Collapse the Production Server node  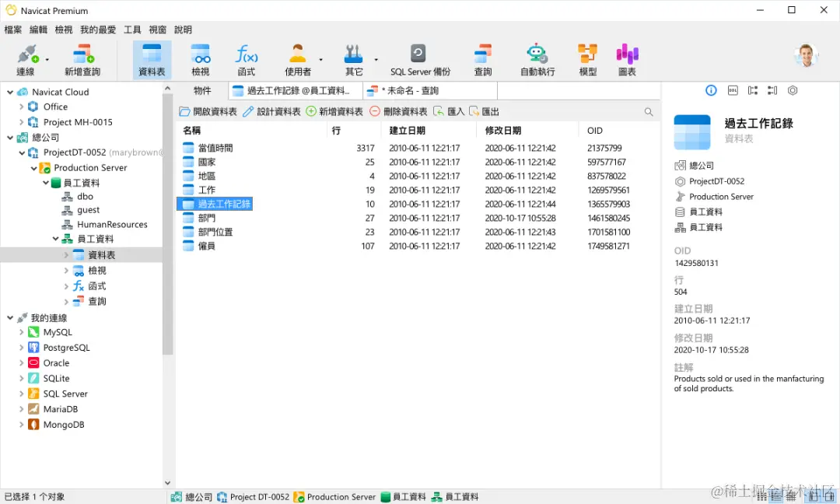click(x=33, y=167)
